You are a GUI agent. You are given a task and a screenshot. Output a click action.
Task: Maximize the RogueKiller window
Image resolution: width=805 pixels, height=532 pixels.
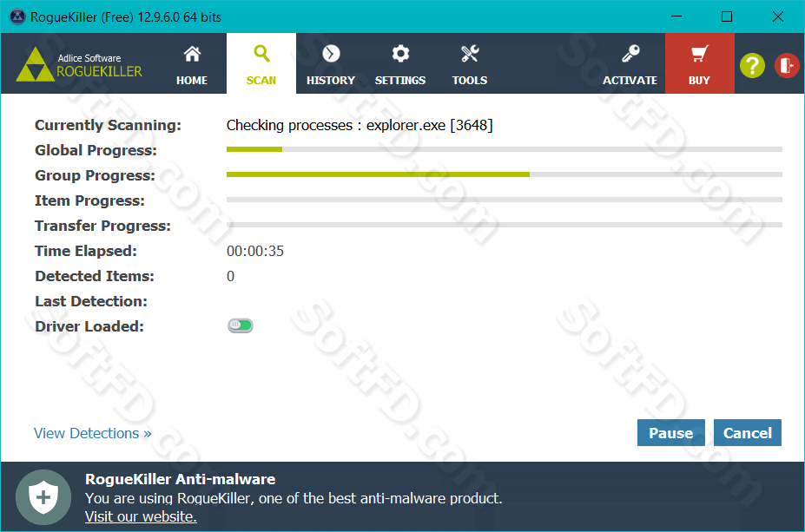(x=727, y=17)
